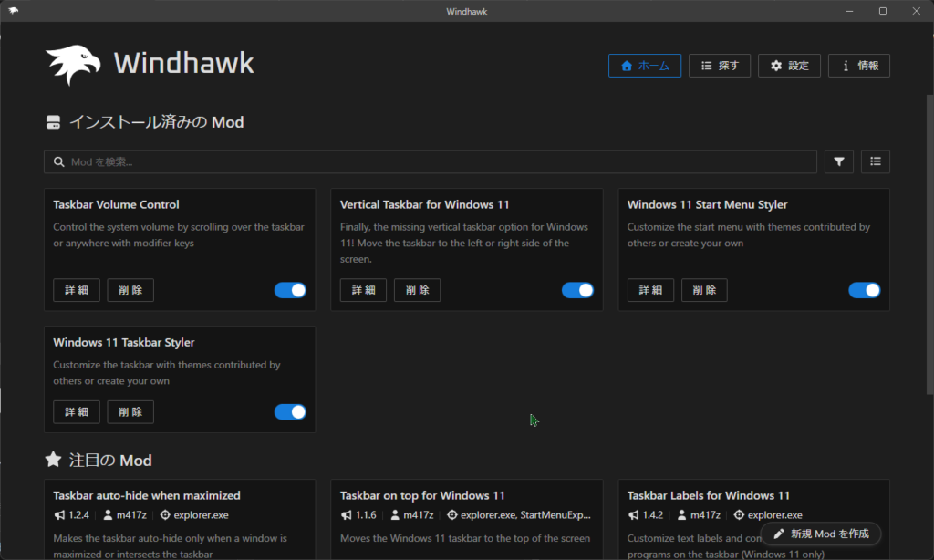Click the star icon beside 注目の Mod

click(53, 460)
